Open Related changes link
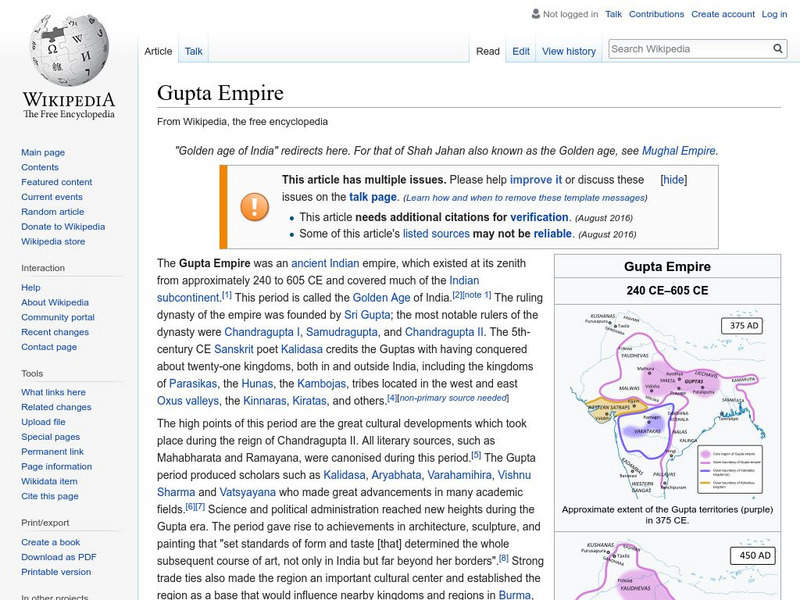The width and height of the screenshot is (800, 600). click(56, 407)
